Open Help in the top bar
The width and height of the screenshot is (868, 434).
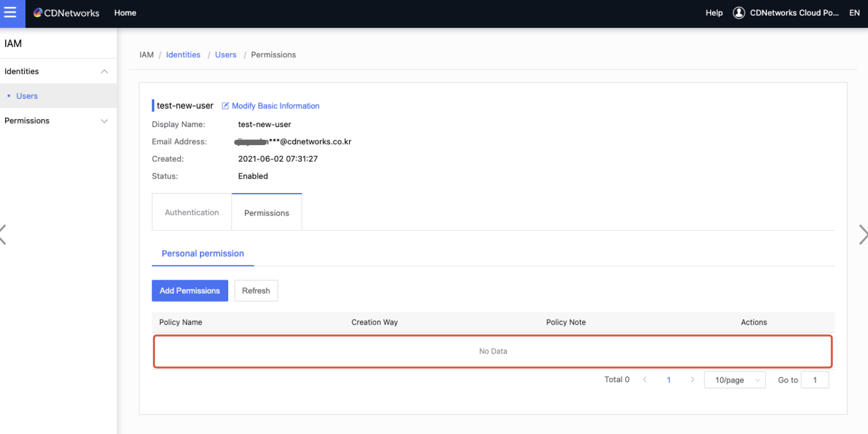click(x=714, y=13)
